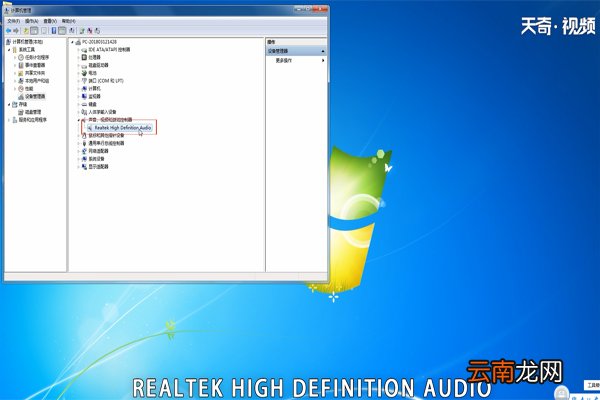The height and width of the screenshot is (400, 600).
Task: Go back using the toolbar back arrow
Action: tap(8, 31)
